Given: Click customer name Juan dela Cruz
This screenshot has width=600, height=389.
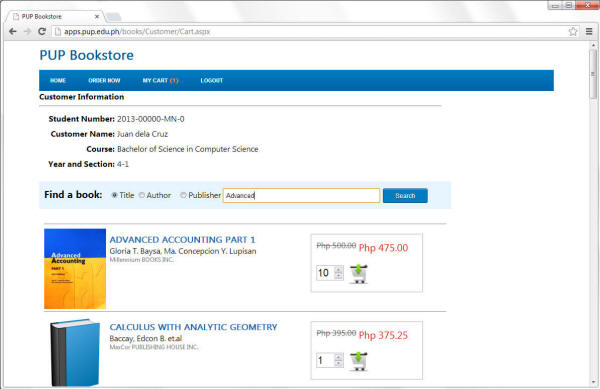Looking at the screenshot, I should click(142, 134).
